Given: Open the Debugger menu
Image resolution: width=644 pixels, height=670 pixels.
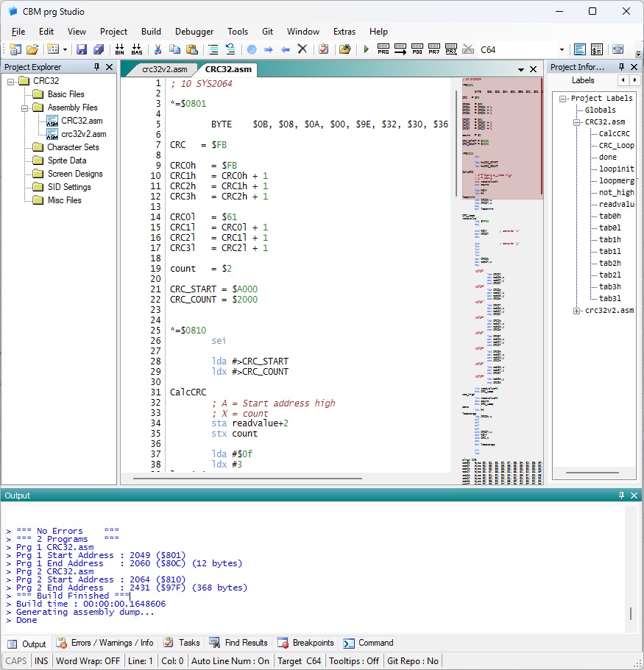Looking at the screenshot, I should [x=194, y=32].
